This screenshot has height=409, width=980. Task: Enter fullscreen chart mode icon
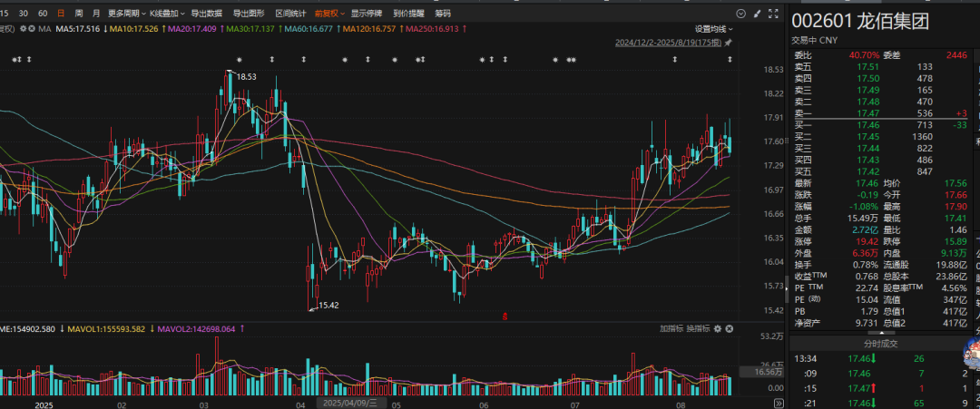click(x=774, y=13)
